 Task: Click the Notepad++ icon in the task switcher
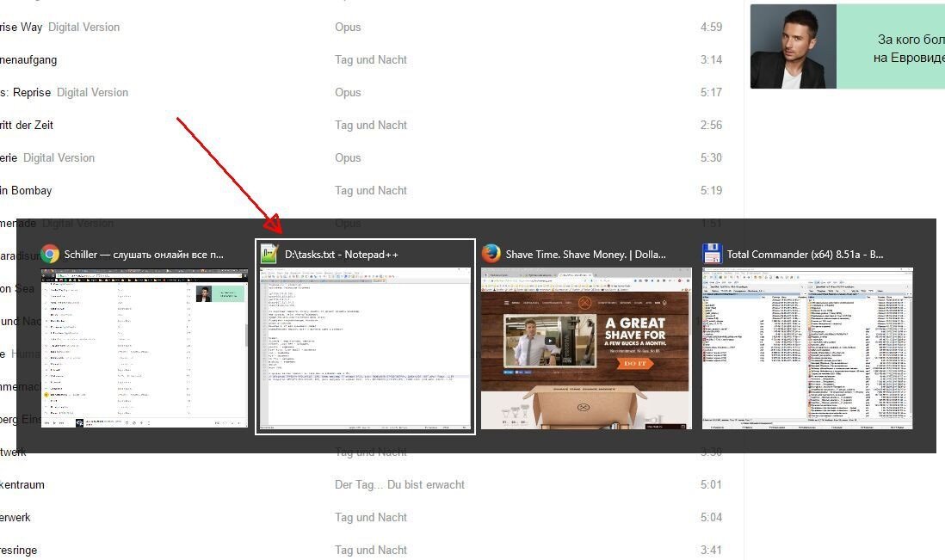coord(269,254)
